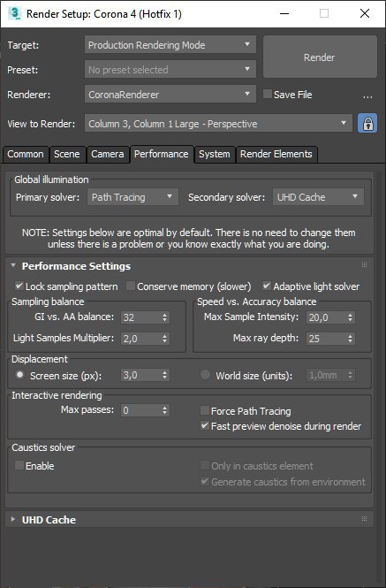Minimize the Render Setup window

point(284,13)
